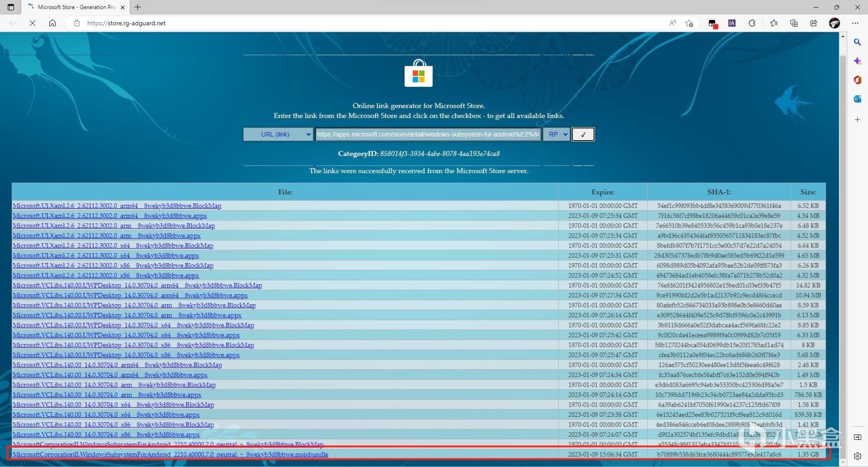
Task: Download VCLibs UWPDesktop arm BlockMap
Action: [134, 305]
